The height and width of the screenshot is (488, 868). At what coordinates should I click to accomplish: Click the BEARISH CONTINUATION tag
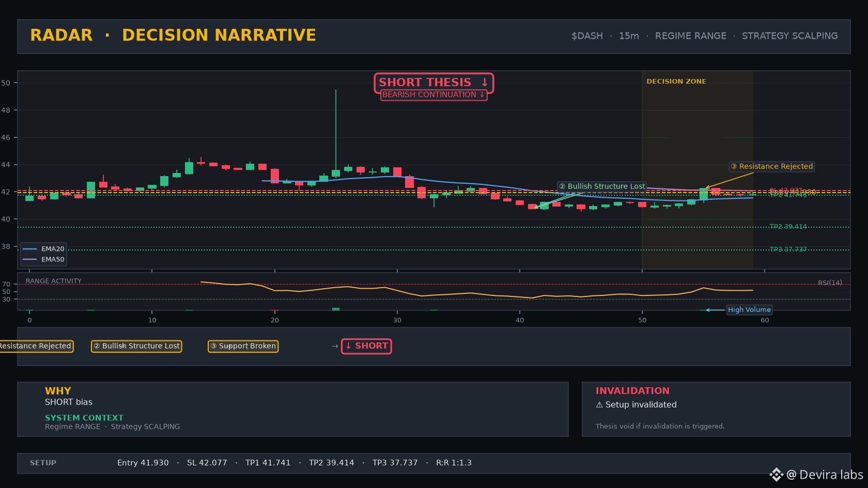coord(433,95)
